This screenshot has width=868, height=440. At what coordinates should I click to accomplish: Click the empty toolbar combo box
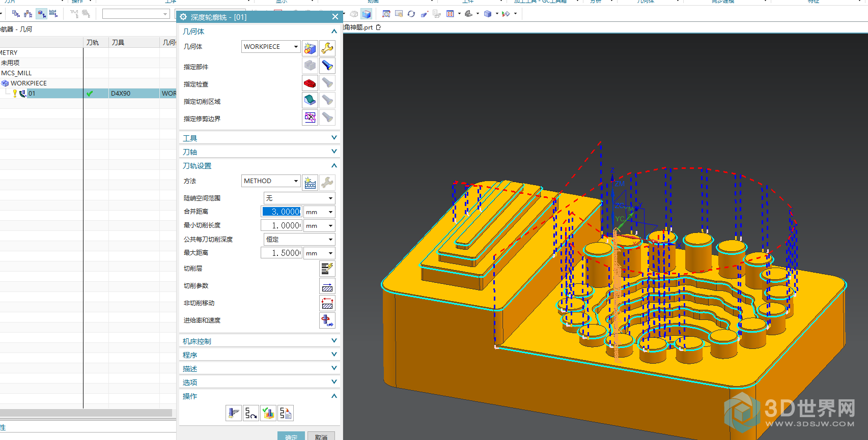(x=136, y=14)
